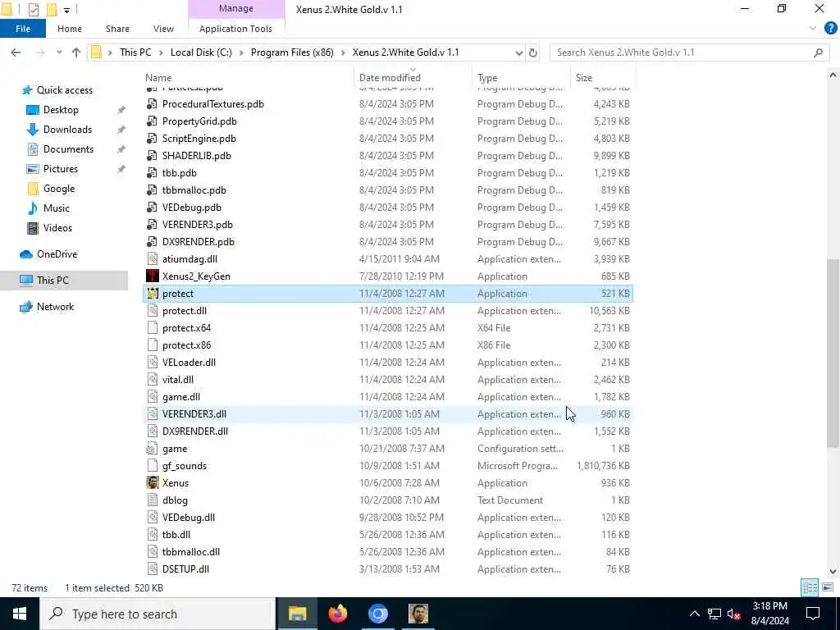Switch to details view layout icon
Image resolution: width=840 pixels, height=630 pixels.
point(810,587)
